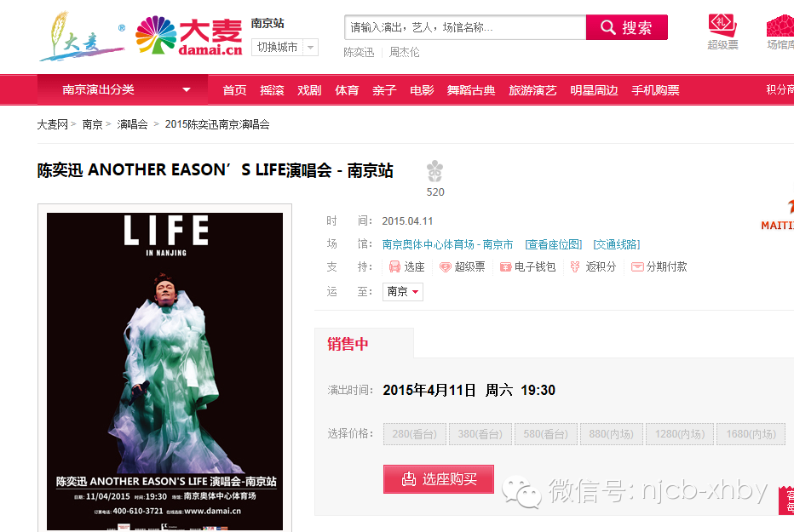Viewport: 794px width, 532px height.
Task: Open the 南京奥体中心体育场 venue link
Action: click(x=447, y=245)
